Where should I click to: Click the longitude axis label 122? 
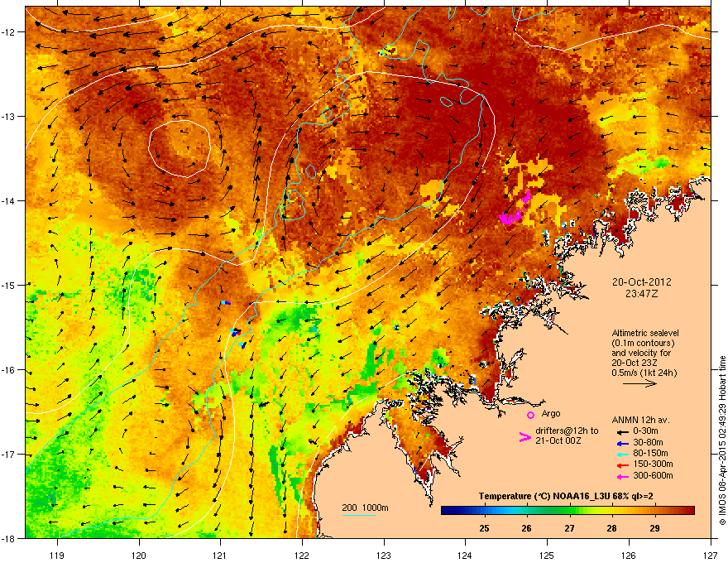coord(302,555)
